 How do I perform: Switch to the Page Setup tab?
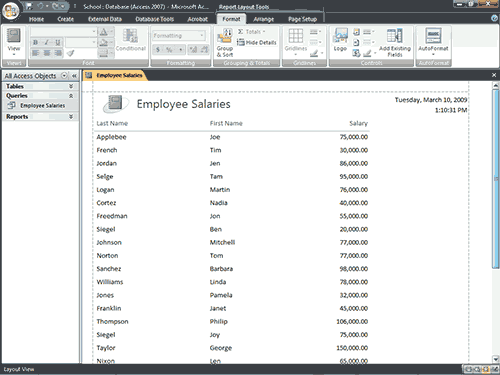pyautogui.click(x=302, y=19)
